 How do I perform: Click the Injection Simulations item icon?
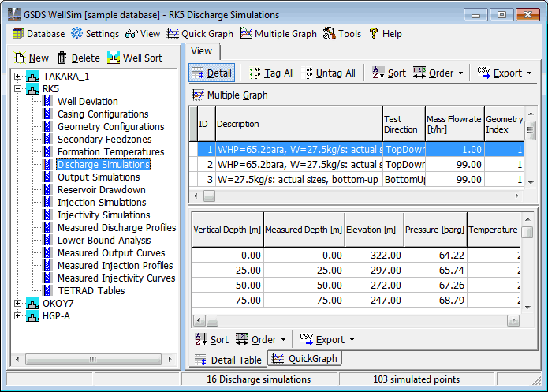(x=47, y=202)
